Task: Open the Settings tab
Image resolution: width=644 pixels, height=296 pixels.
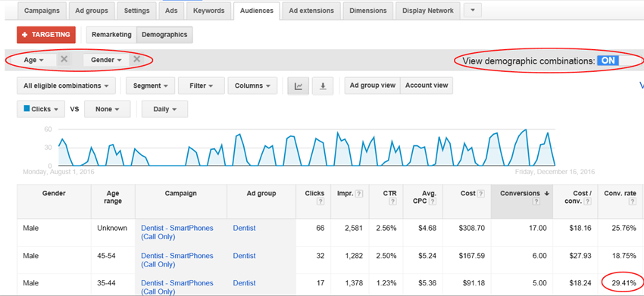Action: click(137, 11)
